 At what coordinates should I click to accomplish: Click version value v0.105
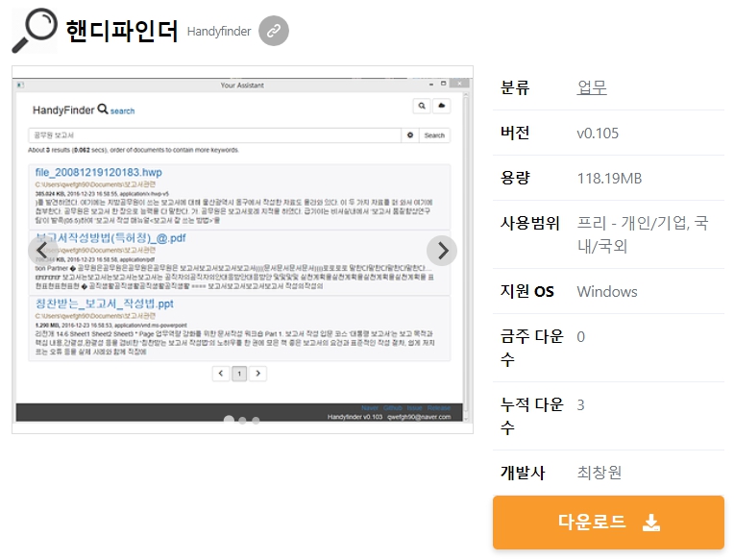tap(598, 134)
